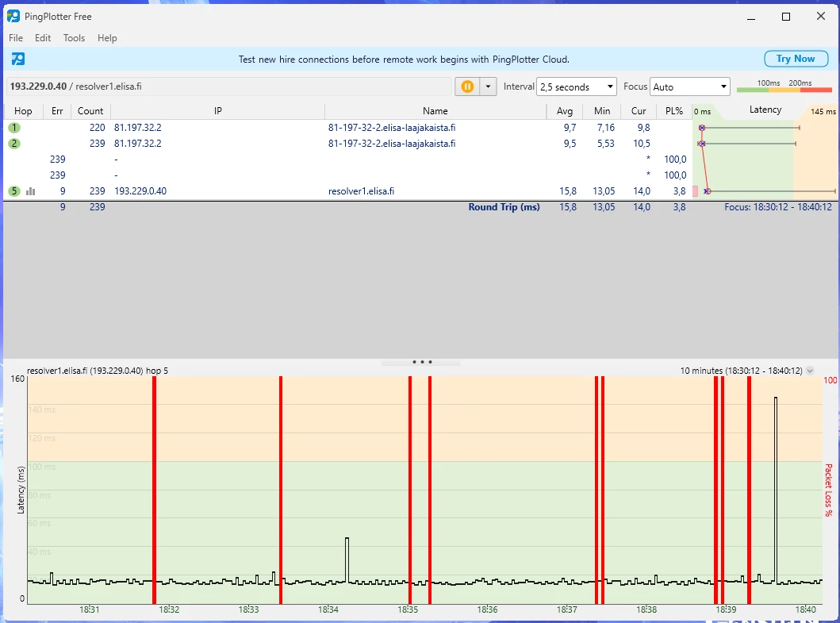Click the three-dot splitter handle above the timeline
This screenshot has width=840, height=623.
click(422, 362)
